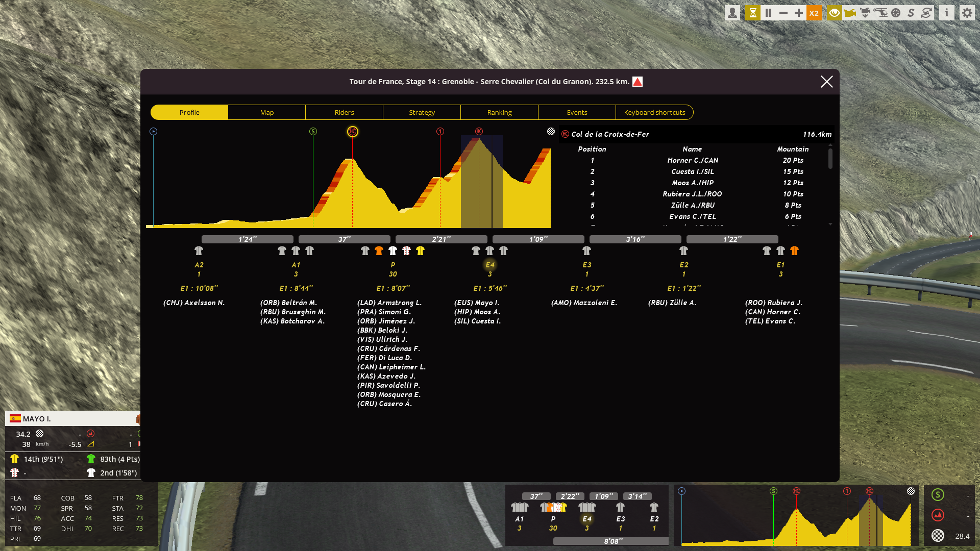Open the Riders tab
980x551 pixels.
point(345,112)
